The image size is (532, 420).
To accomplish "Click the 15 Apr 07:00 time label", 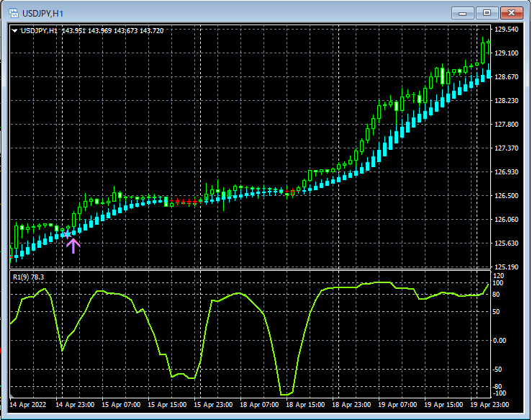I will 121,405.
